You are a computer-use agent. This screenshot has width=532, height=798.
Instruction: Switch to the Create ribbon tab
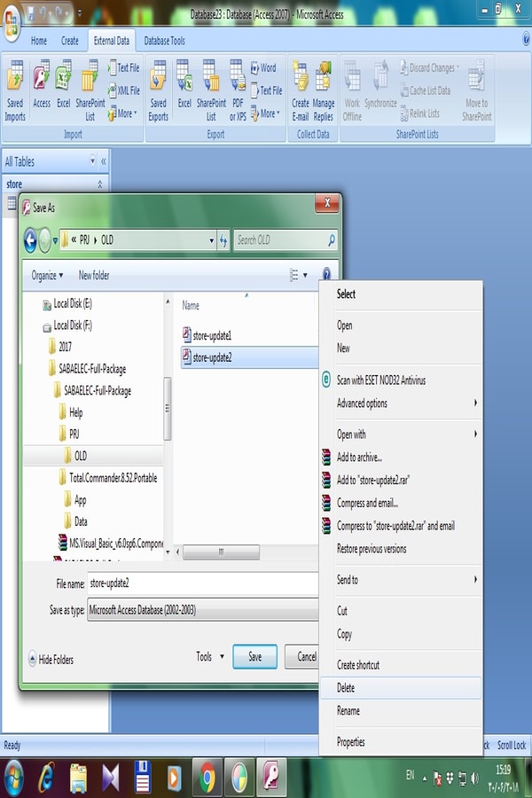coord(70,41)
